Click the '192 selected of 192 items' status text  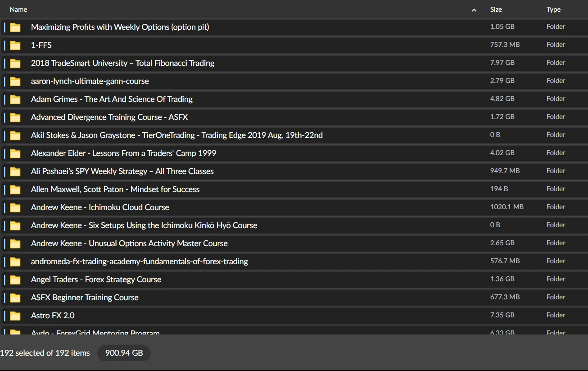pyautogui.click(x=45, y=353)
